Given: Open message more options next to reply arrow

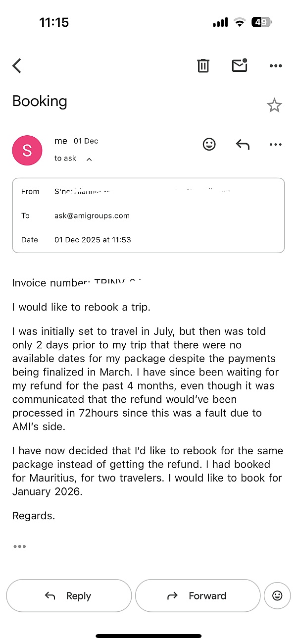Looking at the screenshot, I should coord(275,144).
